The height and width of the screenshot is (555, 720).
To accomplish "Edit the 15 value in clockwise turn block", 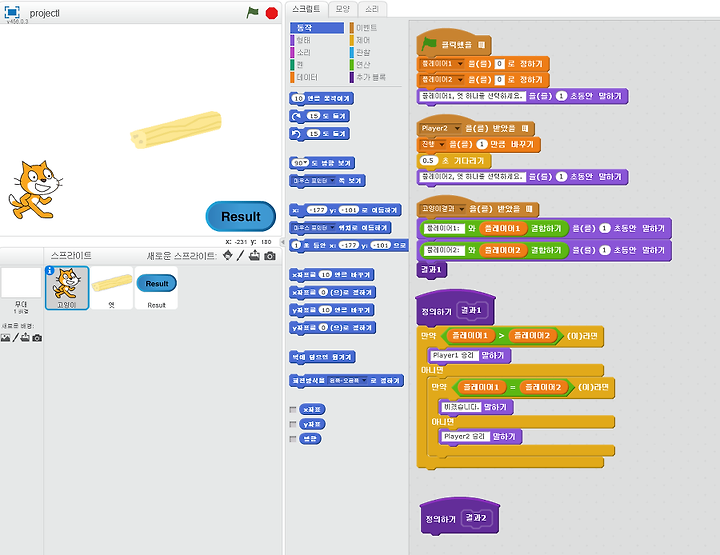I will (x=314, y=116).
